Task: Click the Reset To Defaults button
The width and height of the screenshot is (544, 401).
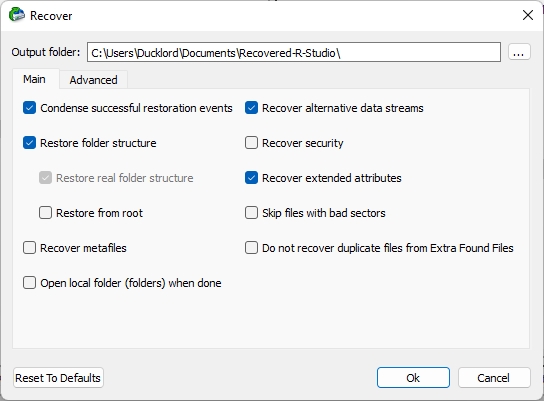Action: [58, 378]
